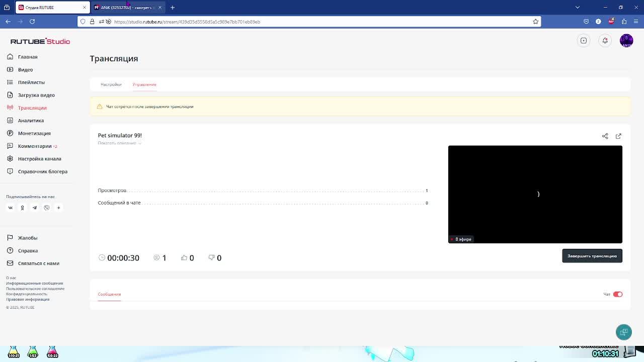
Task: Open the Odnoklassniki social link icon
Action: [22, 208]
